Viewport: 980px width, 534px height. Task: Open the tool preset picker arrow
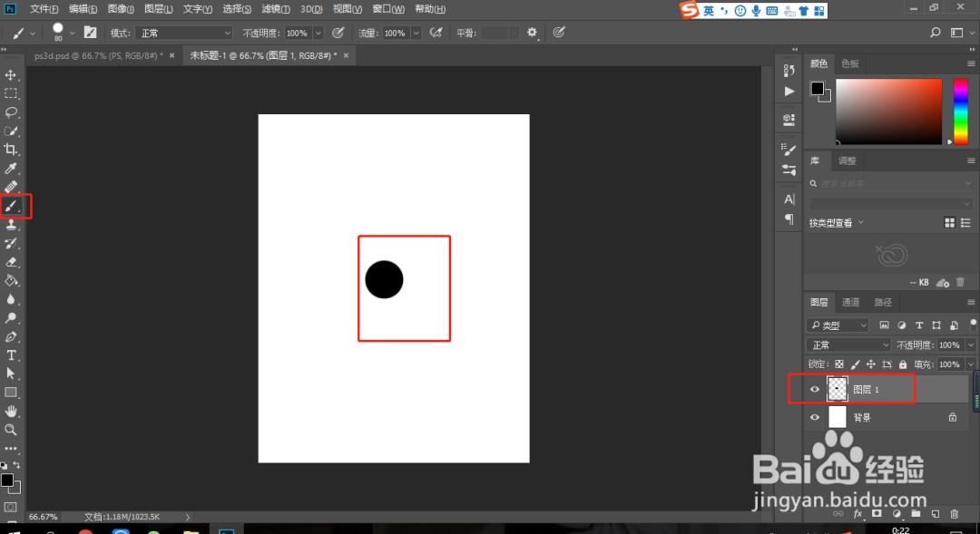coord(33,34)
